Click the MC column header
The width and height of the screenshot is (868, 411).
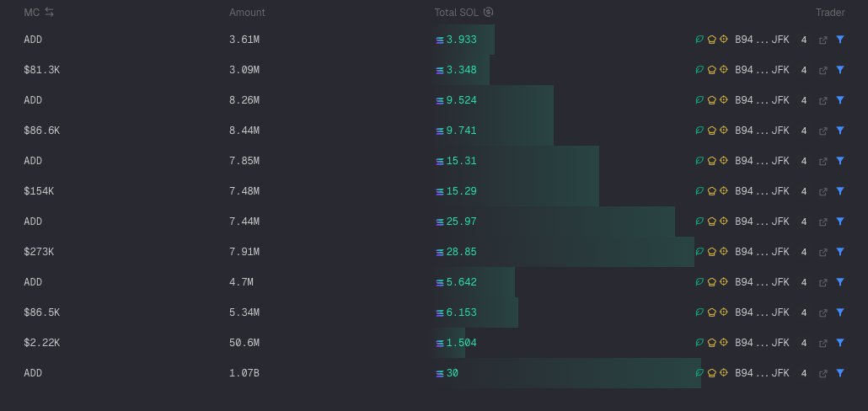point(31,12)
